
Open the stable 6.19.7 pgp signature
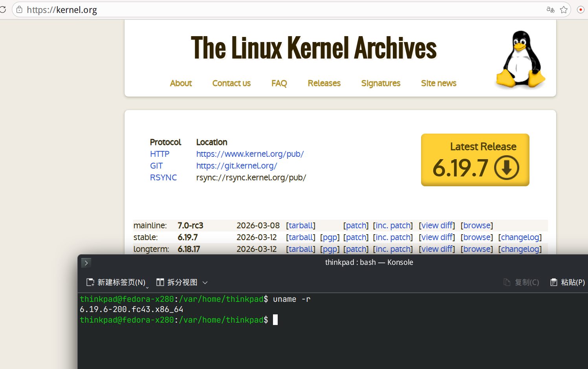pos(330,237)
